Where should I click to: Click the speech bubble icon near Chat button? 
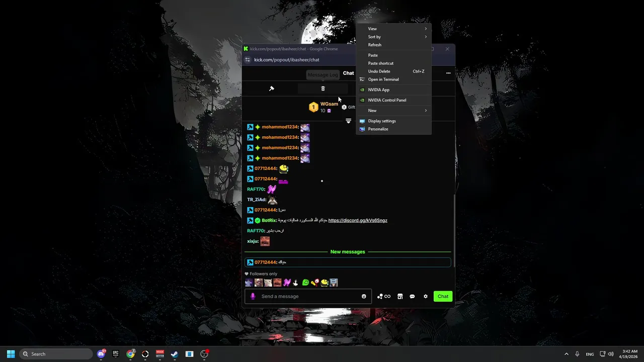pos(412,296)
